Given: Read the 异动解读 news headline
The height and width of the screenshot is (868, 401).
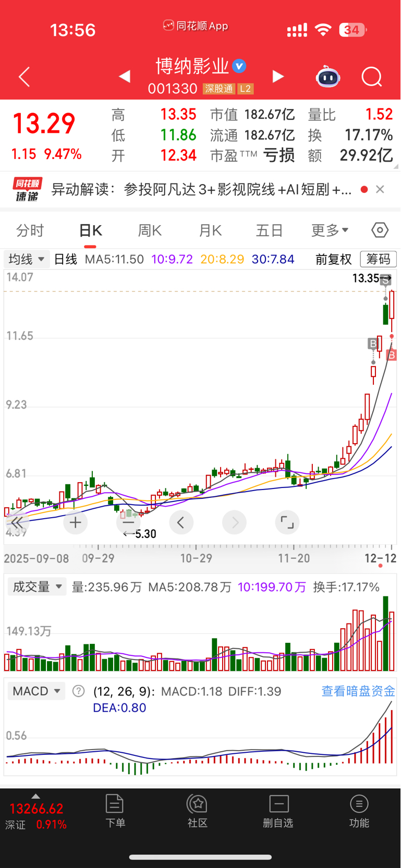Looking at the screenshot, I should [x=201, y=189].
